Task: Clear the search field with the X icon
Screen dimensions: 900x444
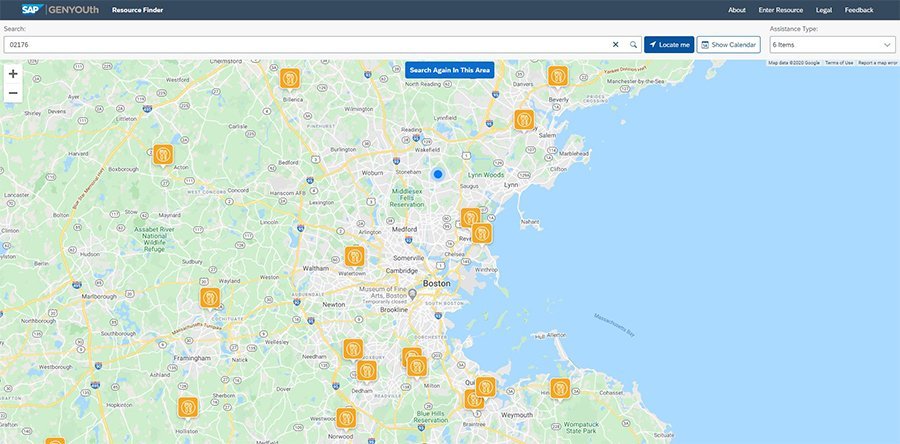Action: click(616, 45)
